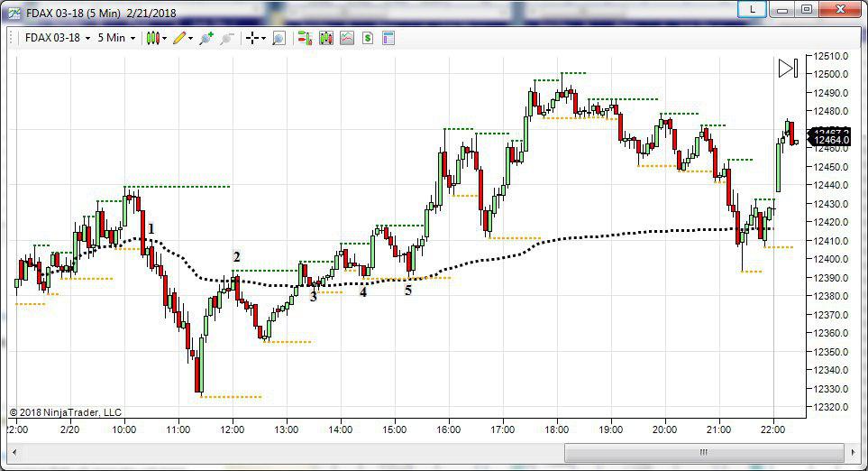This screenshot has width=868, height=471.
Task: Click the 19:00 time axis label
Action: tap(610, 429)
